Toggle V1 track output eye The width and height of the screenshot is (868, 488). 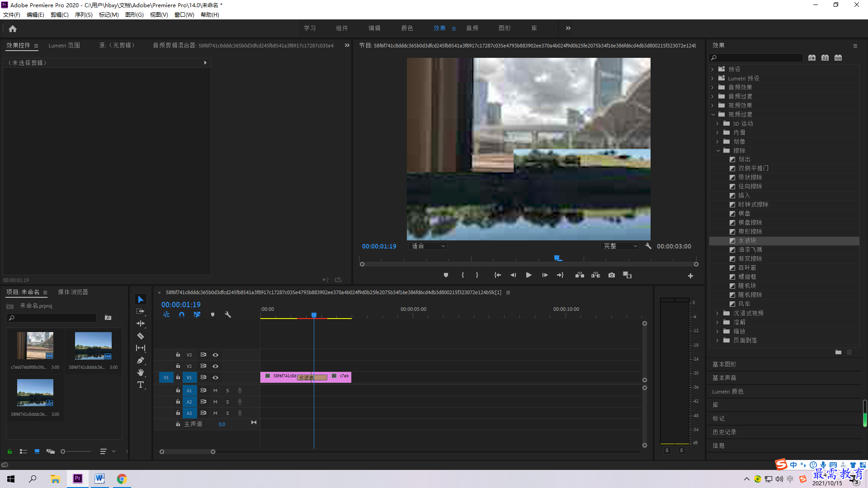click(216, 378)
